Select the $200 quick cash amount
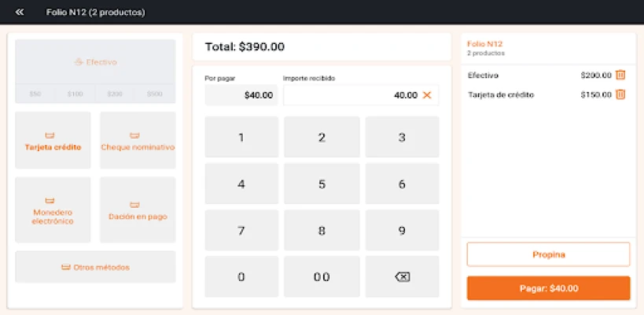Screen dimensions: 644x315 [x=115, y=94]
